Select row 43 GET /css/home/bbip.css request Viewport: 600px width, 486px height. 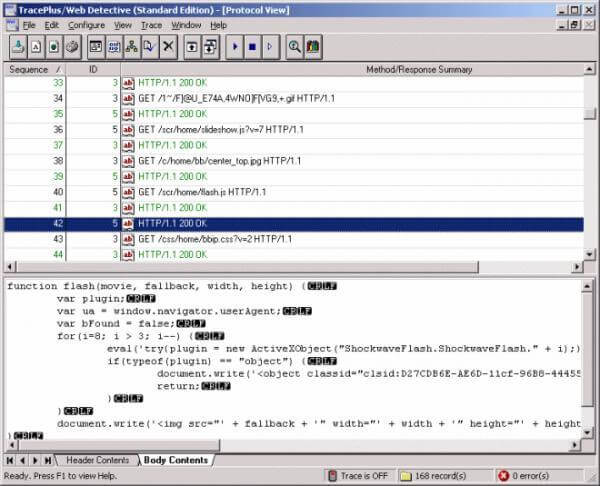coord(215,239)
